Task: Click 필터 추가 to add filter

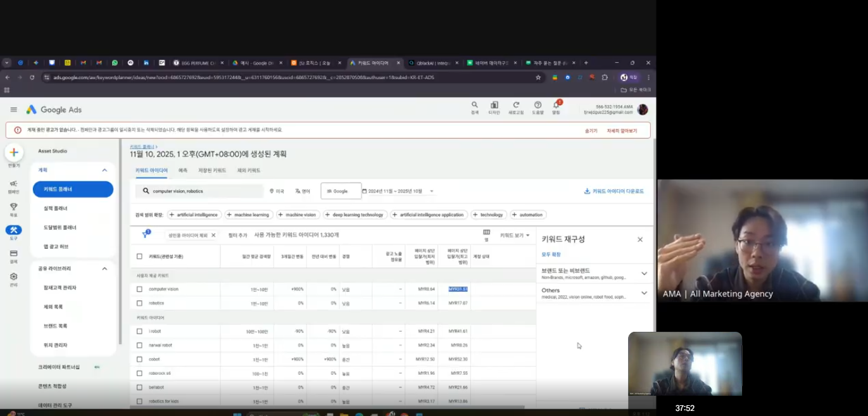Action: (x=238, y=235)
